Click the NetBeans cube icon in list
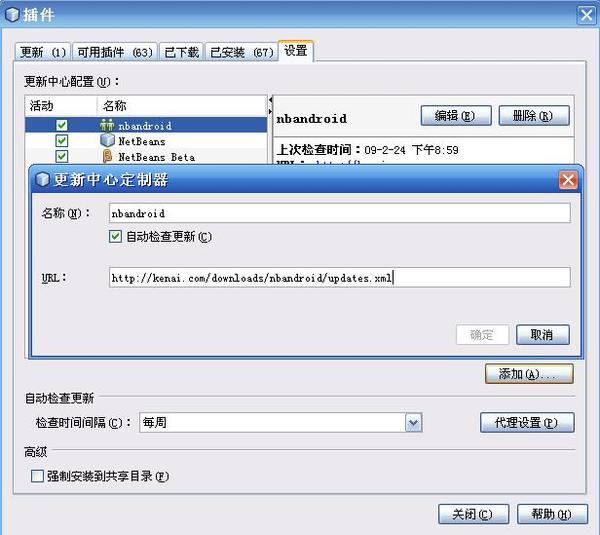The width and height of the screenshot is (600, 535). coord(107,140)
